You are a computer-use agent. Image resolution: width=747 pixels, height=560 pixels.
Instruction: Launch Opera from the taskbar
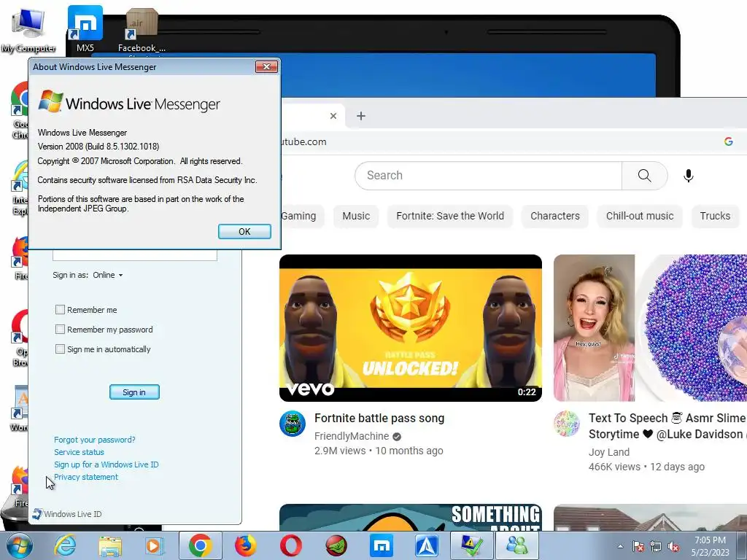[x=290, y=545]
